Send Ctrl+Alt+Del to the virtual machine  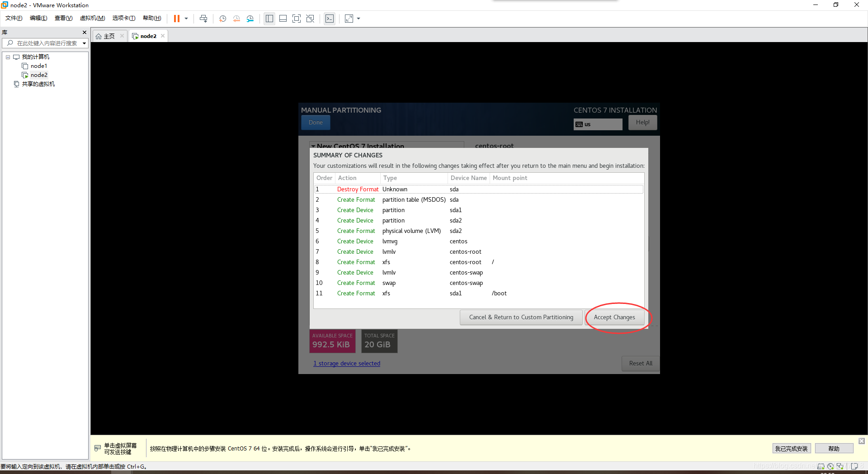pos(203,19)
